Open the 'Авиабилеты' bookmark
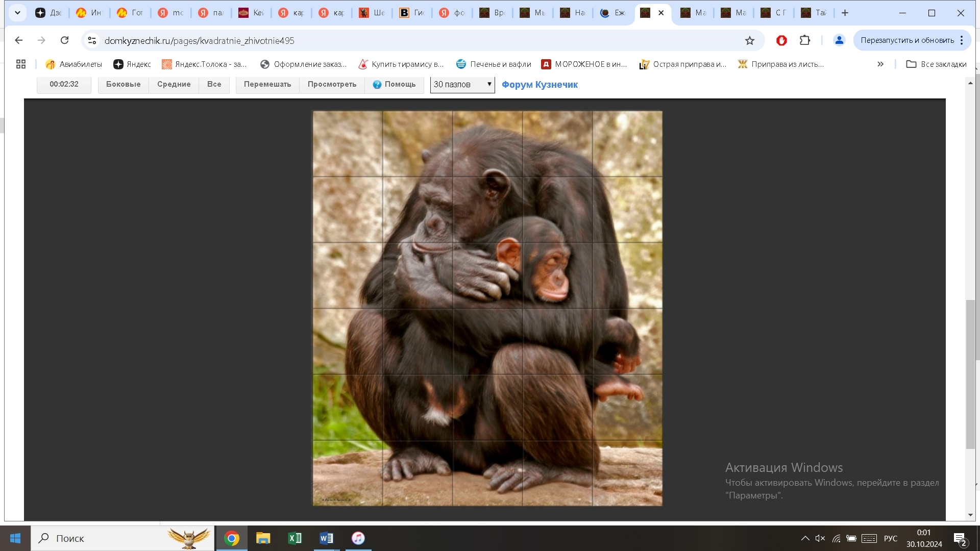 73,64
